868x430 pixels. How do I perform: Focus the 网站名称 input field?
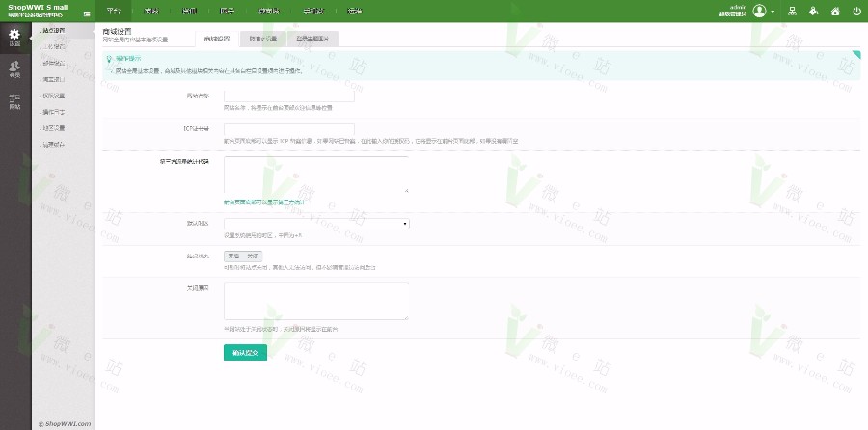(x=289, y=95)
